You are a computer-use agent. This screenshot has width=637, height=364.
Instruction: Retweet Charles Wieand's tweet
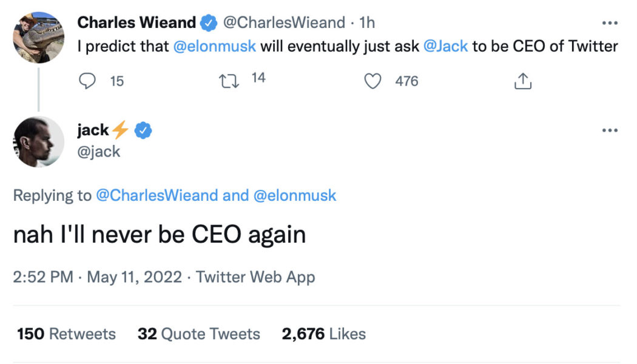coord(229,80)
